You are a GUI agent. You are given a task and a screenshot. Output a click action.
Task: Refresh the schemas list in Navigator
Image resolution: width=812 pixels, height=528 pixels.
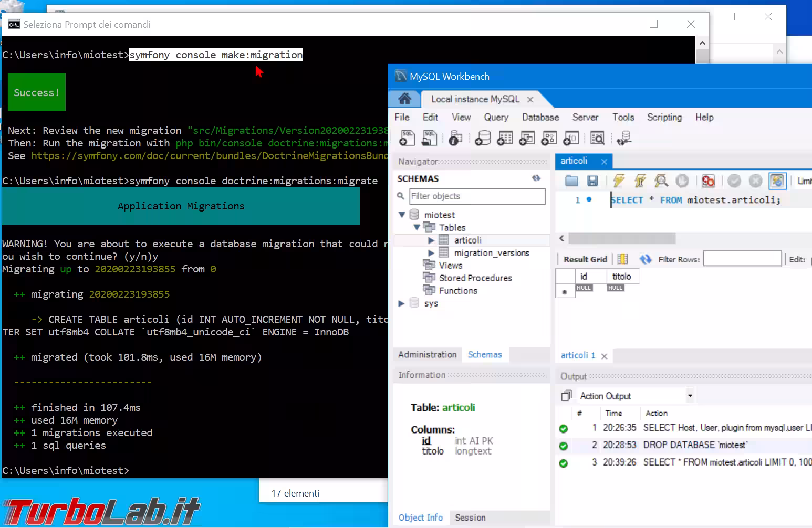(536, 178)
